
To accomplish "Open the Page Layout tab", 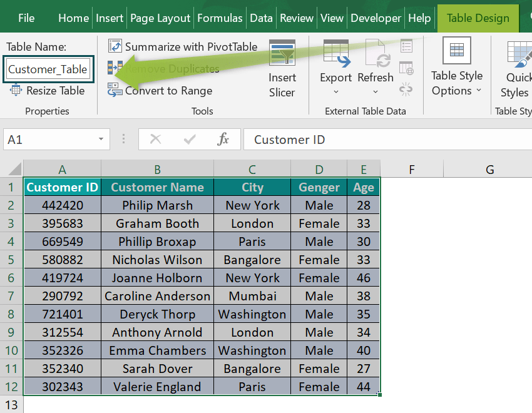I will point(160,18).
